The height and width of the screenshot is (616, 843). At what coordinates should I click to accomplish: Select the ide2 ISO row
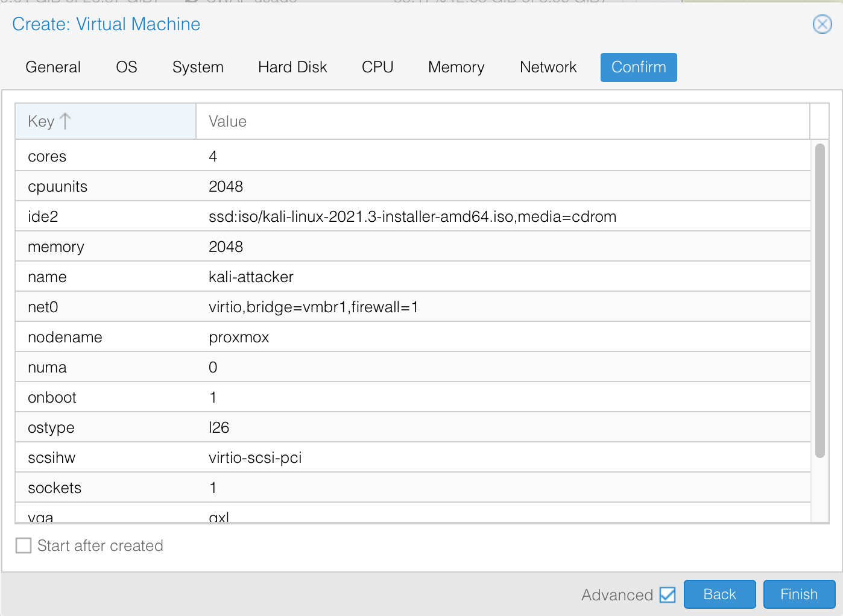pyautogui.click(x=412, y=216)
